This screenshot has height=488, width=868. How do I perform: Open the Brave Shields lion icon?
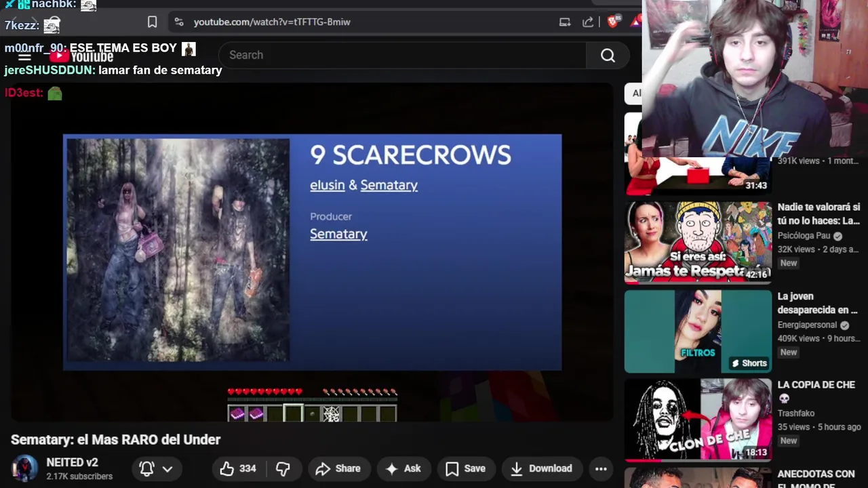(613, 22)
